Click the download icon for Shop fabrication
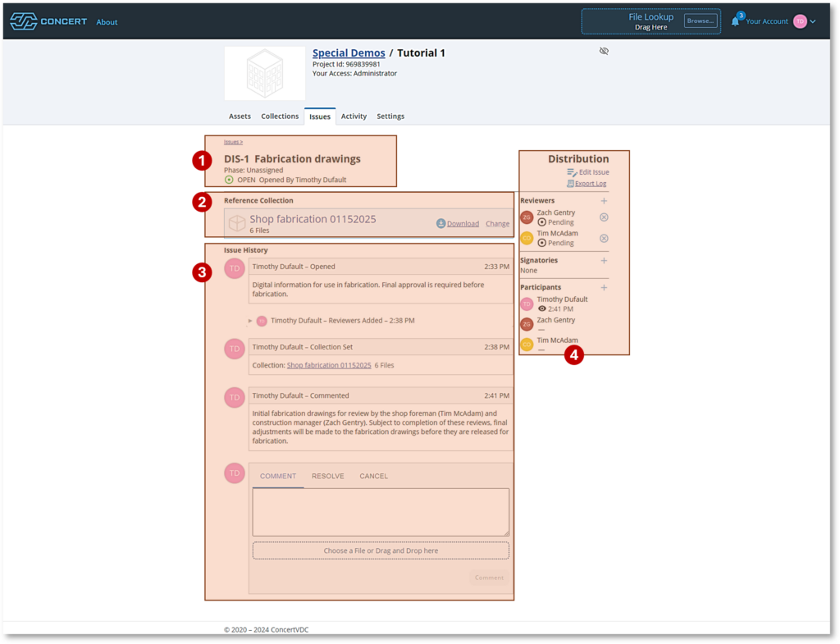This screenshot has height=644, width=840. coord(441,223)
